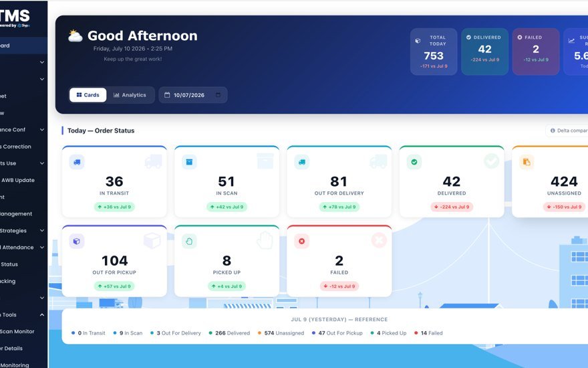
Task: Click the Out For Delivery truck icon
Action: pyautogui.click(x=302, y=162)
